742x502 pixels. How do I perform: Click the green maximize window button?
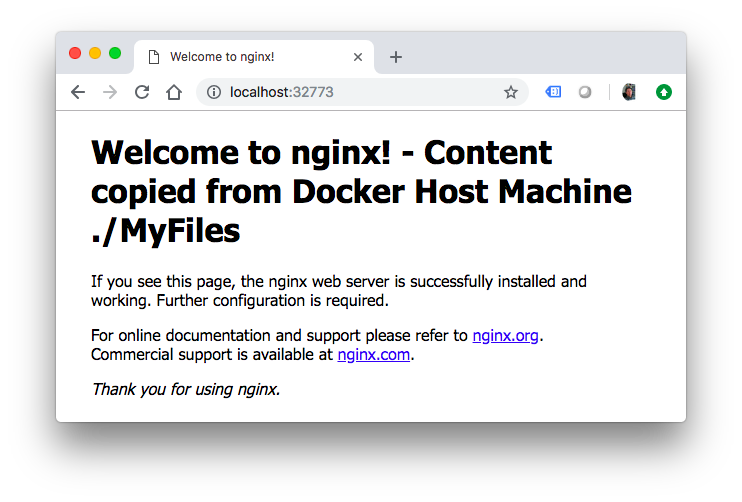point(115,53)
